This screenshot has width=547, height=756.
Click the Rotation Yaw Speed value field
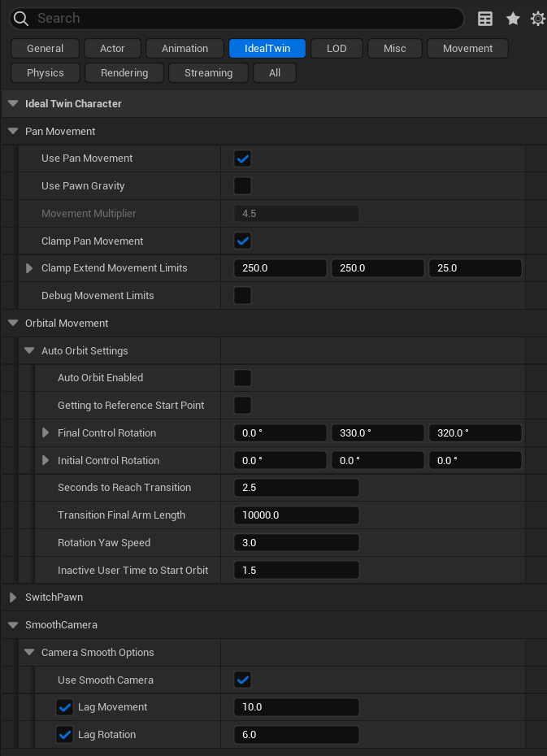click(296, 543)
